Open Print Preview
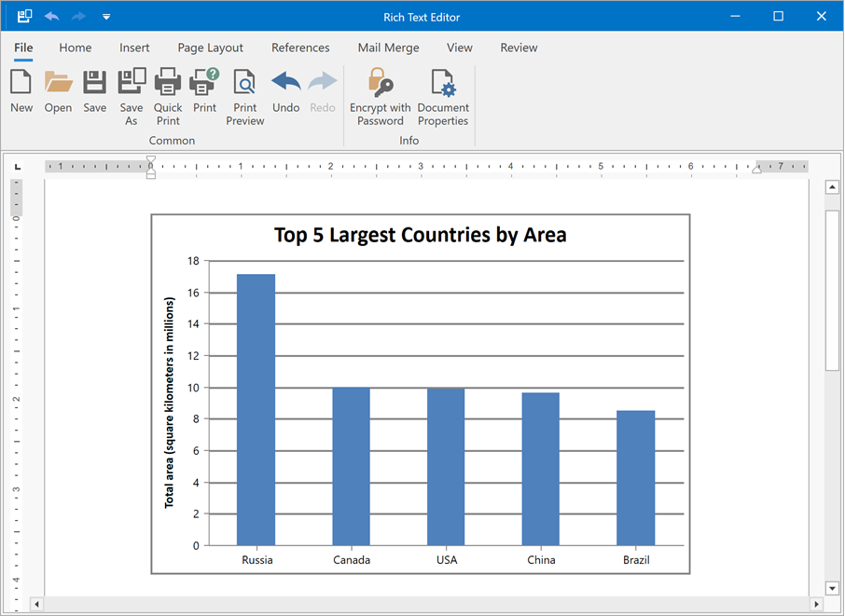 [x=244, y=90]
